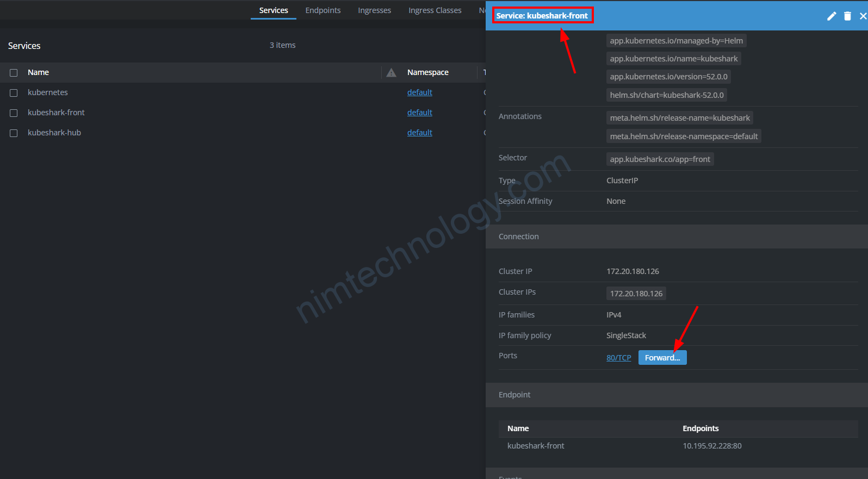Switch to the Endpoints tab
The image size is (868, 479).
pyautogui.click(x=323, y=10)
